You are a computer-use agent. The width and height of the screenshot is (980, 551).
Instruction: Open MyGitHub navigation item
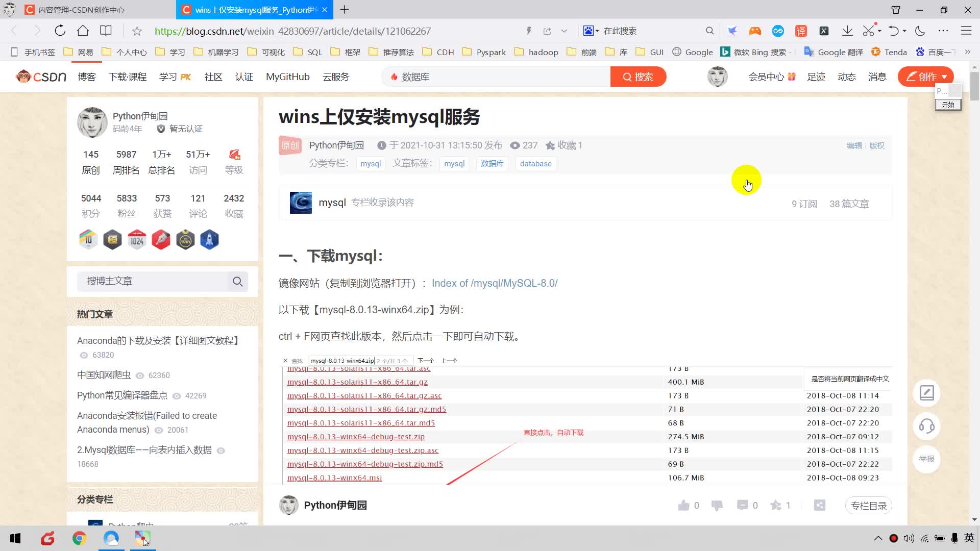point(288,77)
